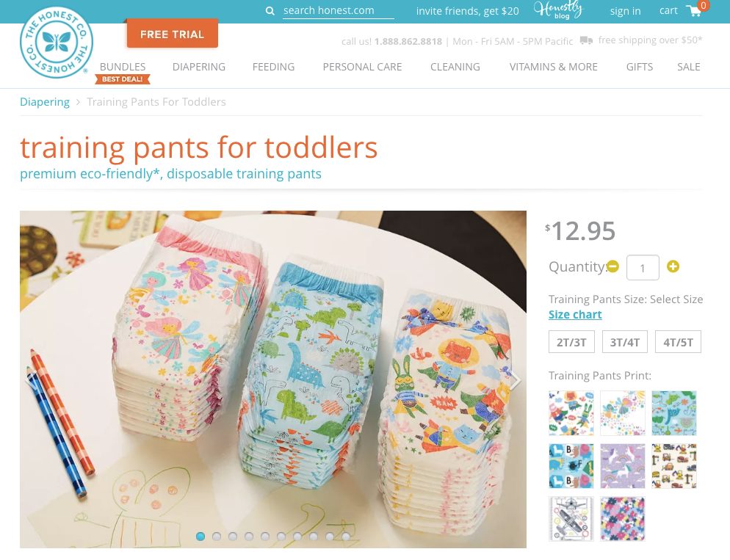Open the Honestly blog logo link
This screenshot has height=560, width=730.
[558, 10]
